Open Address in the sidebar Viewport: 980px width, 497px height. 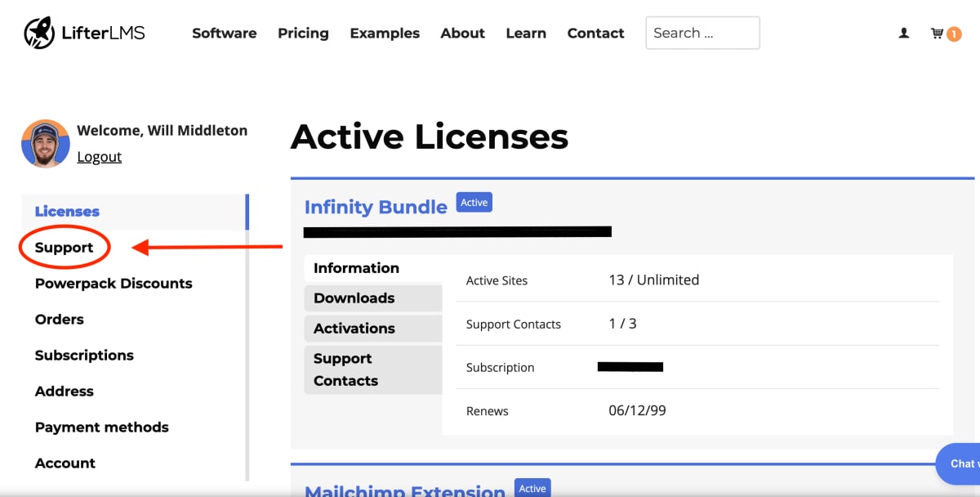click(64, 392)
